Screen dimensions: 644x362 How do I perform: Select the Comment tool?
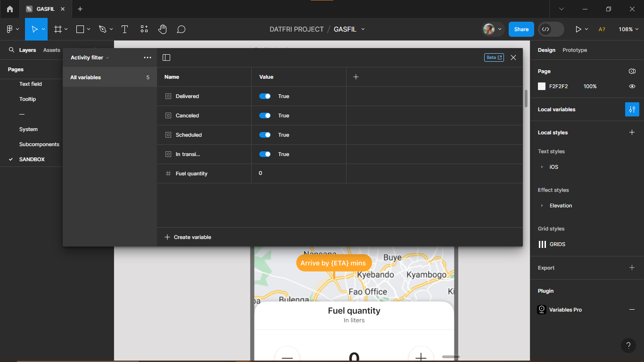pos(181,29)
